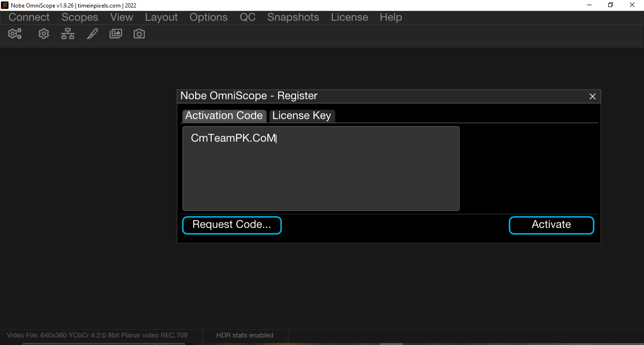Viewport: 644px width, 345px height.
Task: Switch to the Activation Code tab
Action: click(224, 116)
